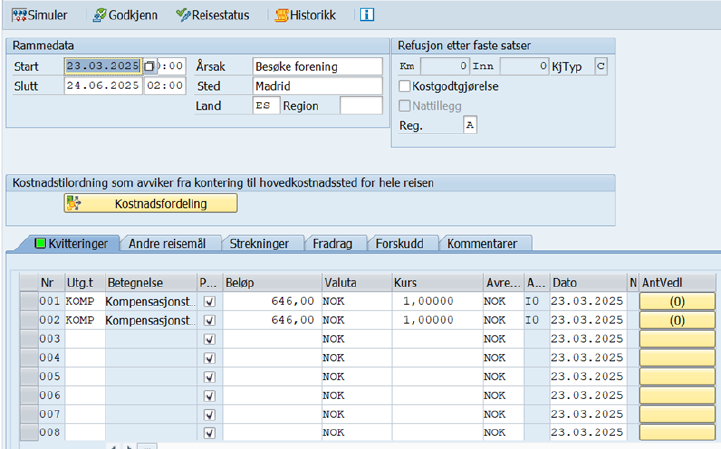This screenshot has height=449, width=721.
Task: Click the empty Beløp cell in row 003
Action: click(272, 340)
